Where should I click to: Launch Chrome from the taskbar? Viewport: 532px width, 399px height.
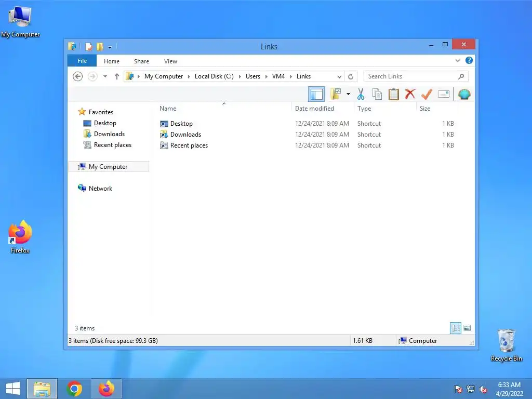[74, 389]
